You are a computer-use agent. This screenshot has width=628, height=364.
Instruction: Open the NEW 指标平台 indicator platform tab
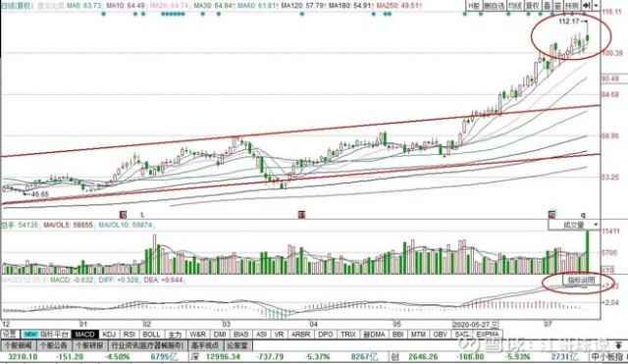[45, 334]
